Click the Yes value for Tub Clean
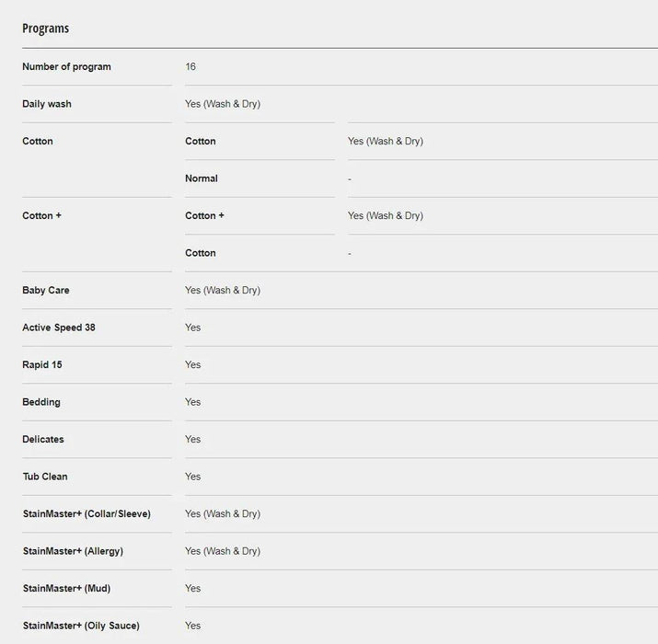This screenshot has height=644, width=658. coord(193,477)
